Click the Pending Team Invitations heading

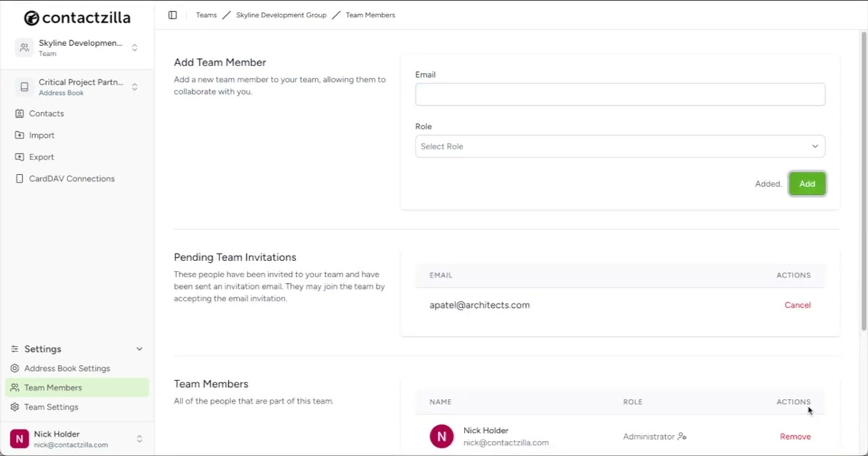tap(235, 257)
